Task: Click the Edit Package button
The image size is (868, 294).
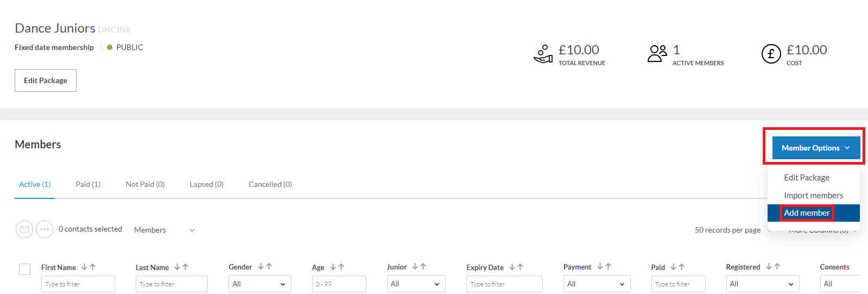Action: [46, 80]
